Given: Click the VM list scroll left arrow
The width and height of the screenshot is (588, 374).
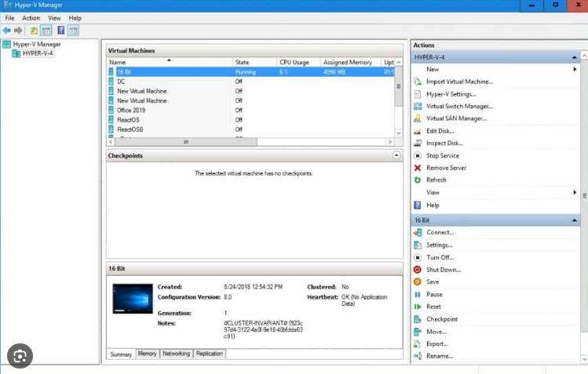Looking at the screenshot, I should click(x=111, y=142).
